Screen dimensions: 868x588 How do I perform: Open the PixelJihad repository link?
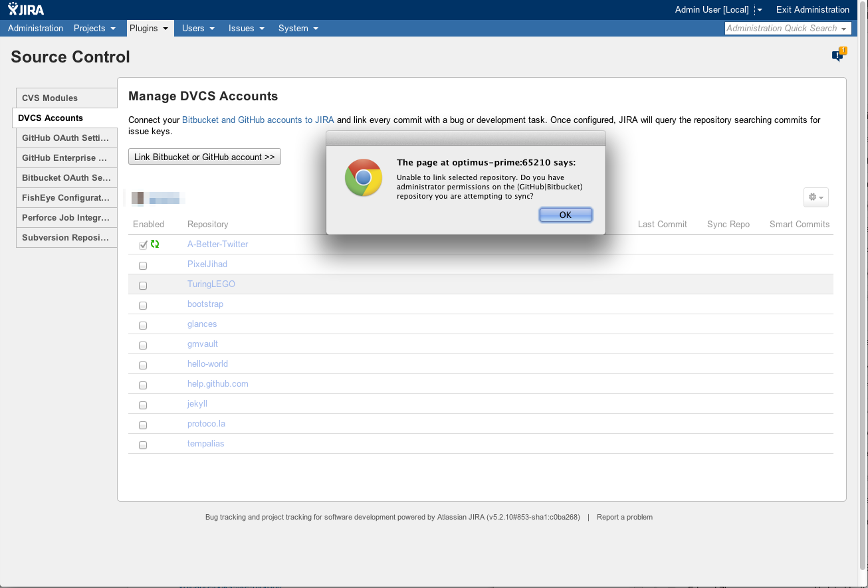coord(207,264)
